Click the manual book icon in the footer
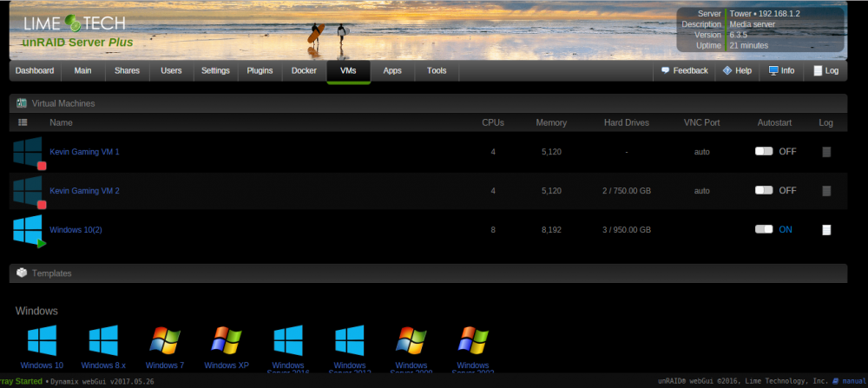The height and width of the screenshot is (388, 868). [835, 381]
